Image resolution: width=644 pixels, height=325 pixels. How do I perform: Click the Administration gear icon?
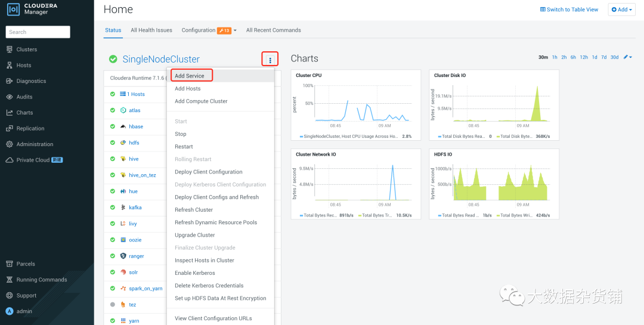[10, 144]
